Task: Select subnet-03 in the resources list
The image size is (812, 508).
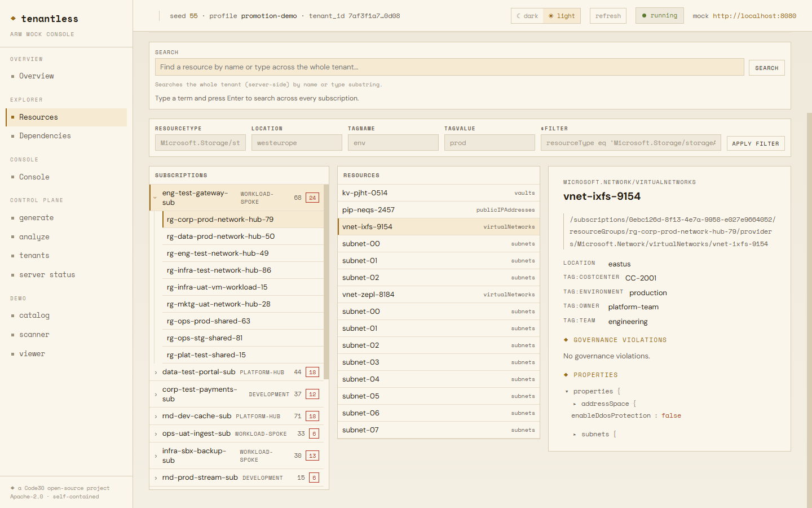Action: [x=439, y=362]
